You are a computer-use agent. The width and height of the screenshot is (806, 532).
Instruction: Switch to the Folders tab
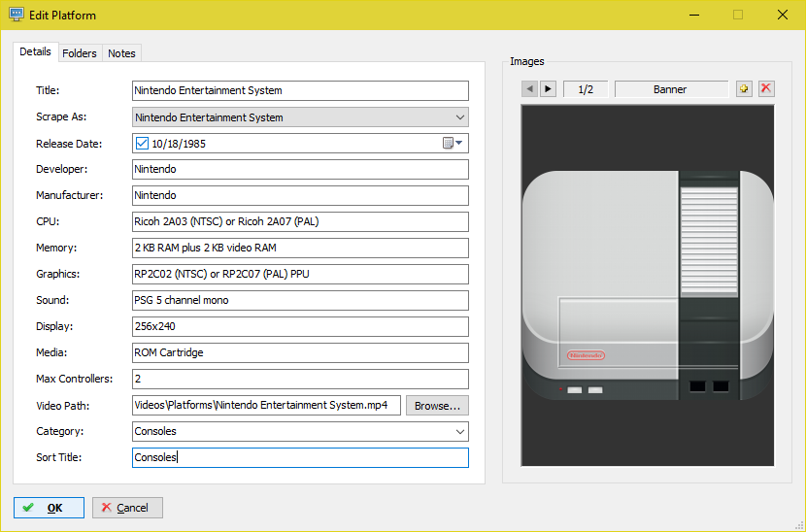[80, 53]
